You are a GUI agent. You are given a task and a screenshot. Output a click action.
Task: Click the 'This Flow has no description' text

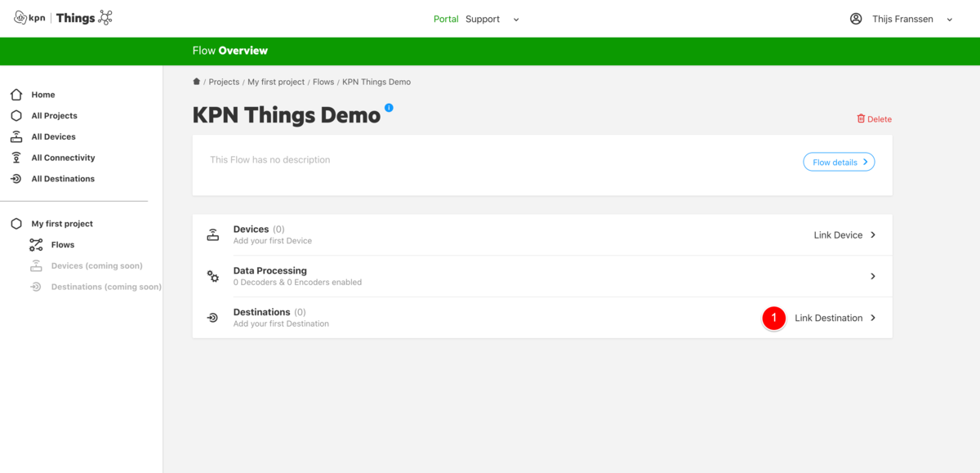270,160
